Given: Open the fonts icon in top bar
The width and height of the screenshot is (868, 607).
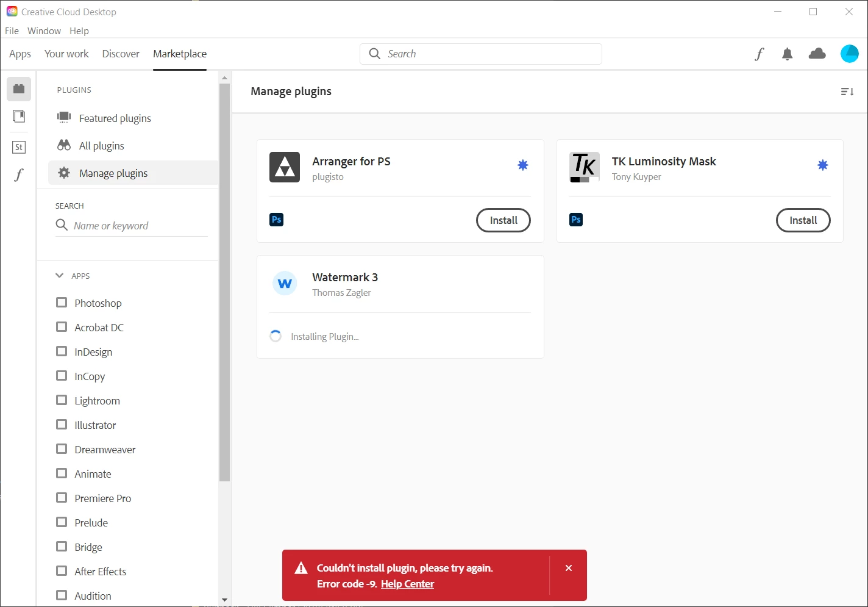Looking at the screenshot, I should 759,54.
